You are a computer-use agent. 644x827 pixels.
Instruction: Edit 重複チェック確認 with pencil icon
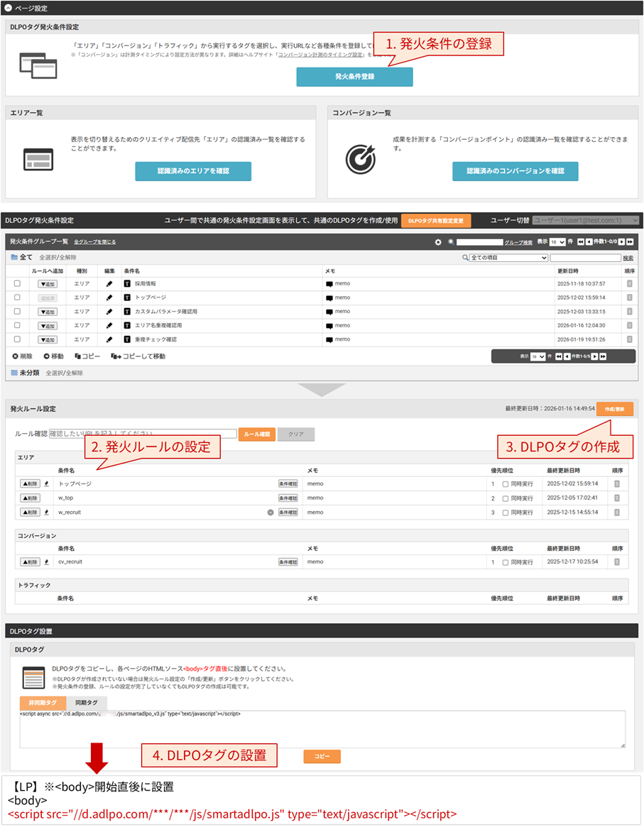(x=109, y=339)
